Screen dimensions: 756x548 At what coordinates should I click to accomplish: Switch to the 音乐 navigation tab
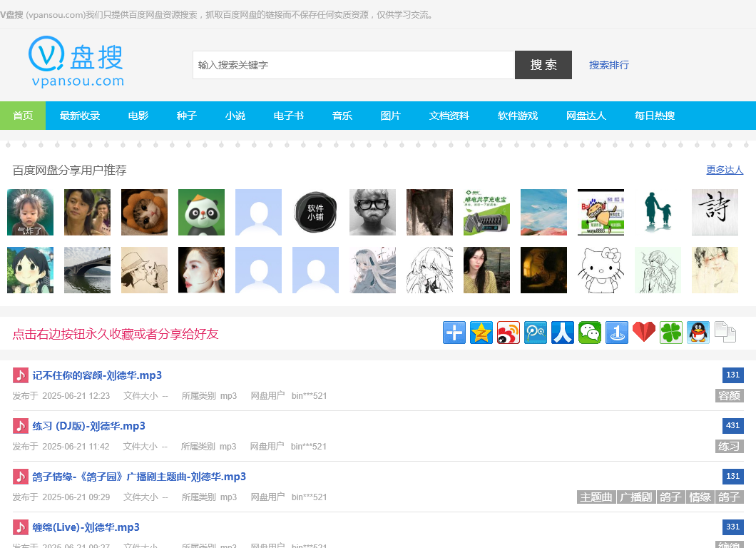(x=342, y=116)
